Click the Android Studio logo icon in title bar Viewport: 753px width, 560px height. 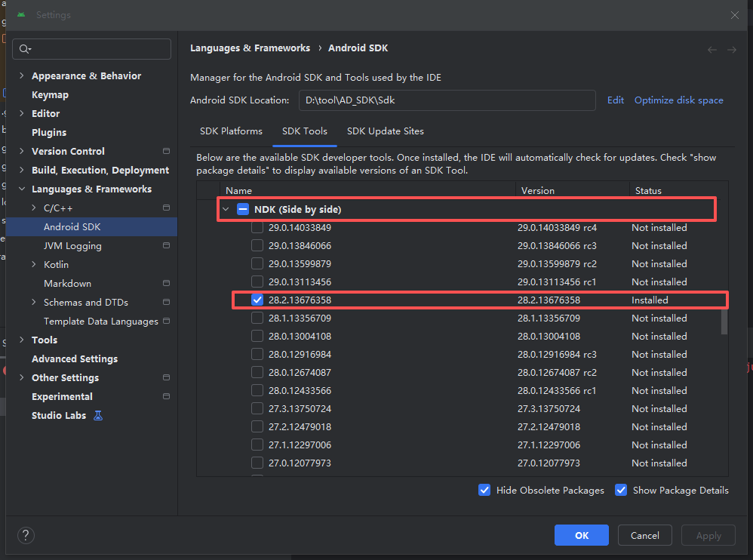(21, 14)
